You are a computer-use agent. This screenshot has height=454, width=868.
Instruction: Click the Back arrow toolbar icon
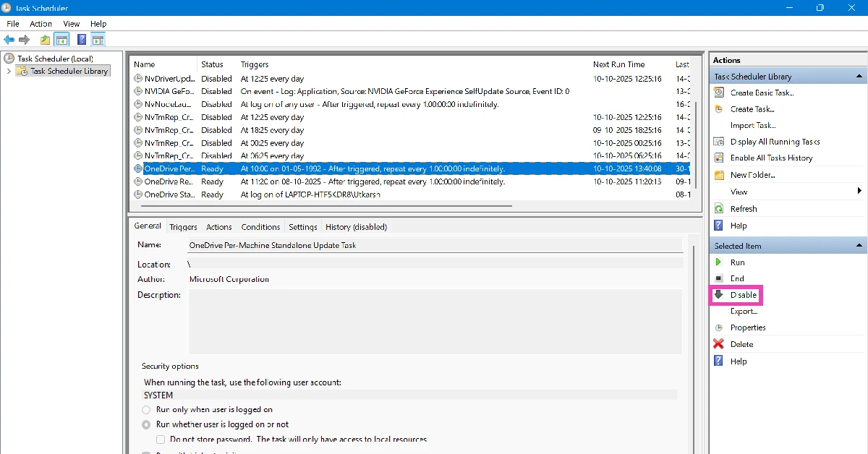(x=9, y=40)
